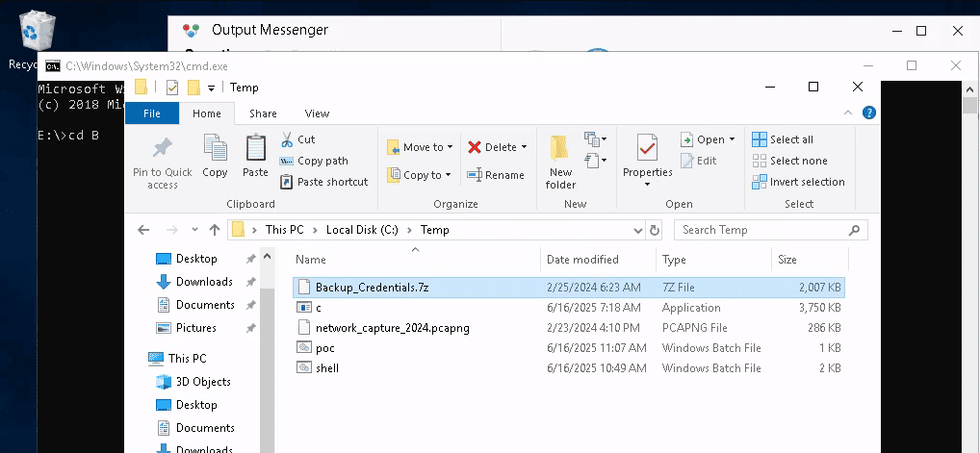Expand the Copy to dropdown
The width and height of the screenshot is (980, 453).
(x=449, y=175)
